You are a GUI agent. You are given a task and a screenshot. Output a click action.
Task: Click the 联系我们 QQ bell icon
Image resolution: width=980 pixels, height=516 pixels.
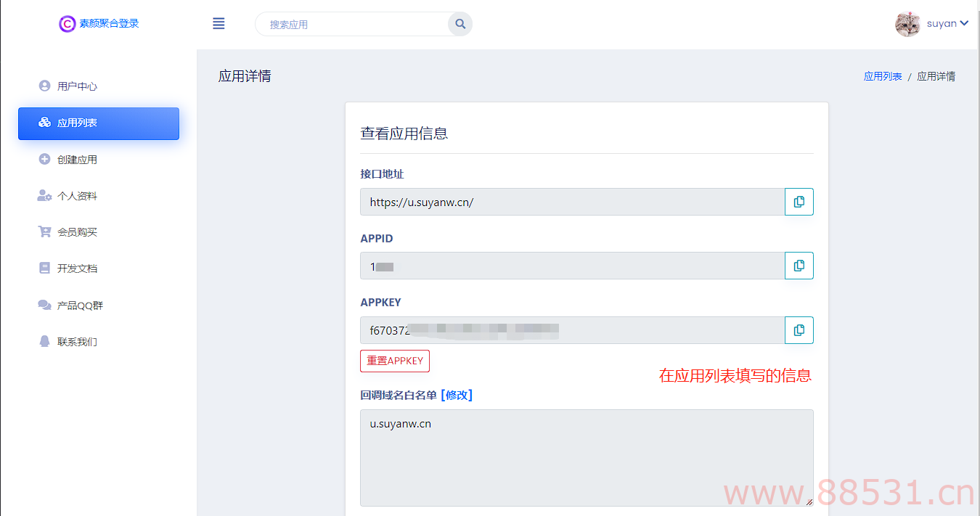tap(44, 341)
